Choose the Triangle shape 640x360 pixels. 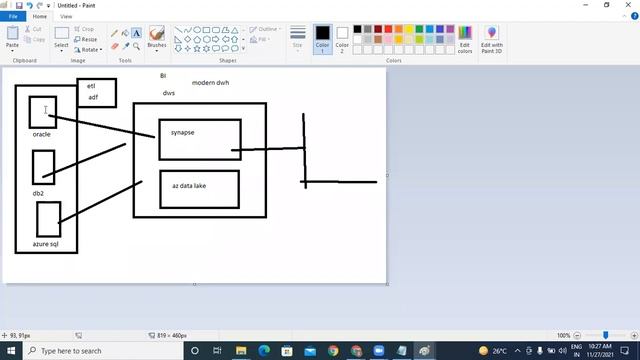235,30
